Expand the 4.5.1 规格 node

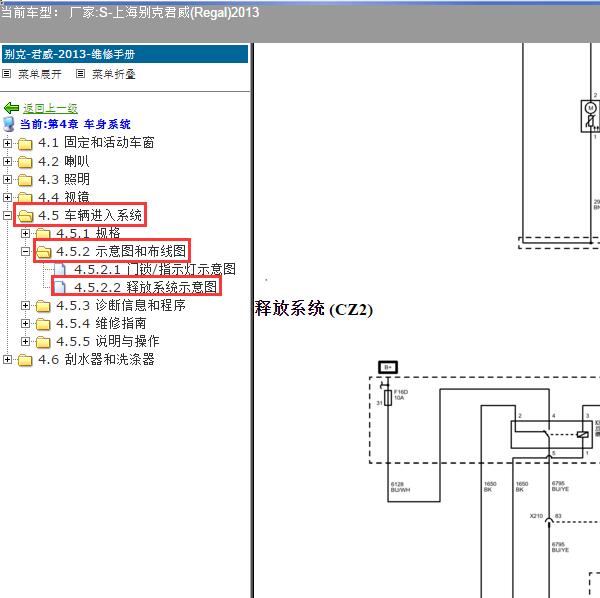(x=25, y=233)
